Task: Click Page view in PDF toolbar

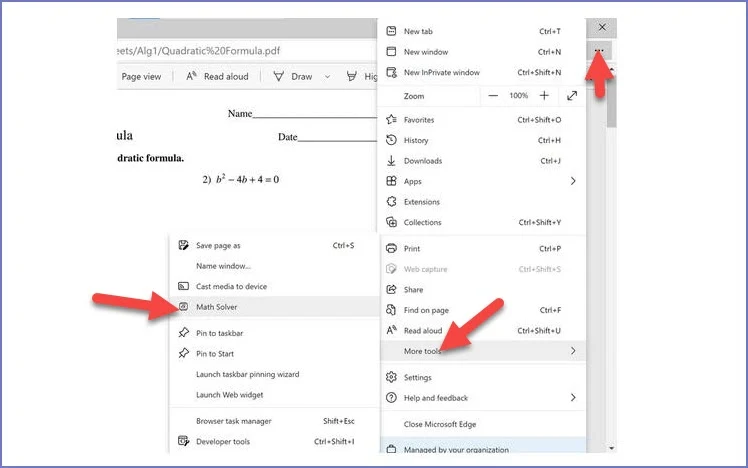Action: [x=141, y=76]
